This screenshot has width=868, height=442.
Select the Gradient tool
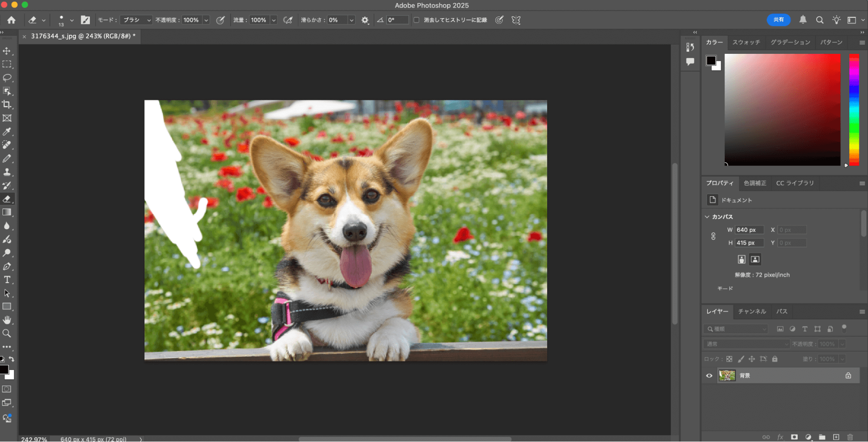click(x=7, y=212)
